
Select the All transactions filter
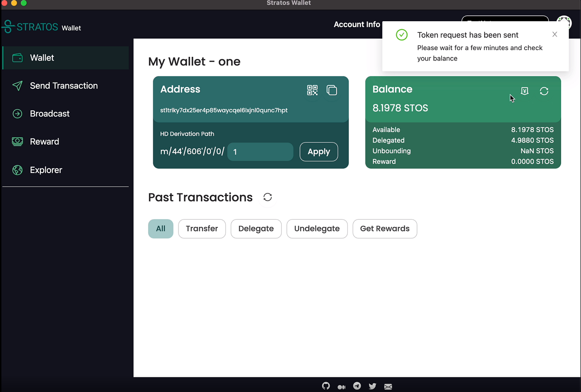[161, 229]
